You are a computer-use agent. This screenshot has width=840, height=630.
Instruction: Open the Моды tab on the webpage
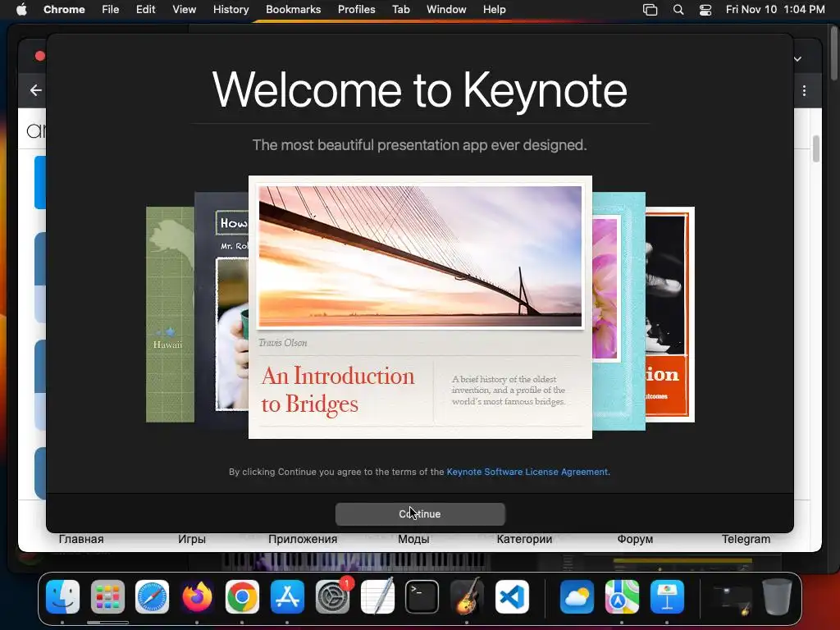pyautogui.click(x=413, y=540)
